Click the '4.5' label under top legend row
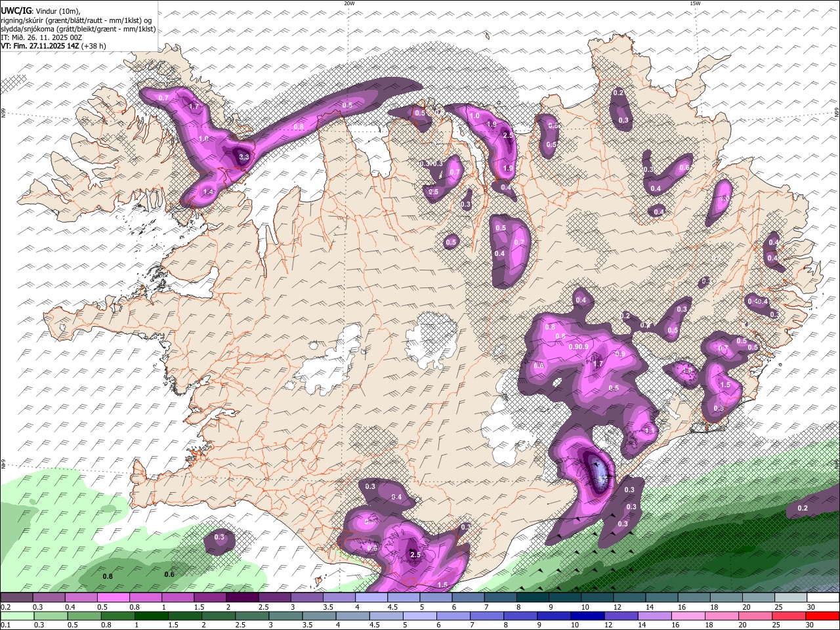Viewport: 840px width, 630px height. [x=392, y=607]
